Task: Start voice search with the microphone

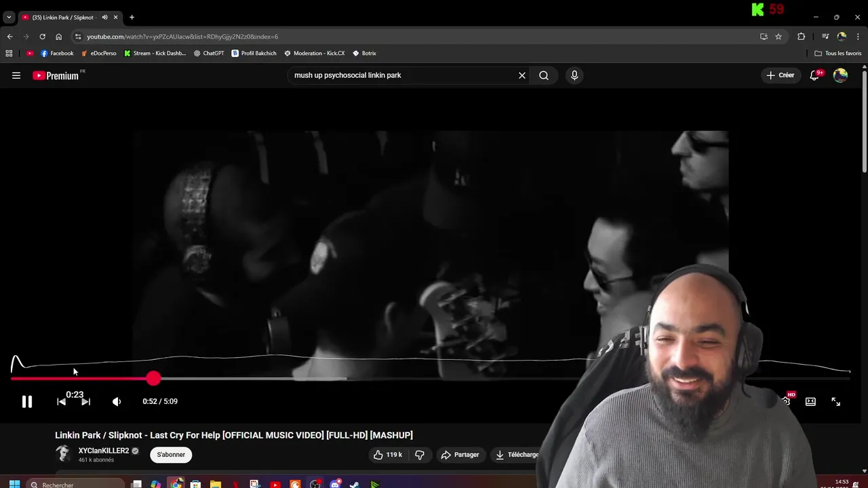Action: (x=574, y=75)
